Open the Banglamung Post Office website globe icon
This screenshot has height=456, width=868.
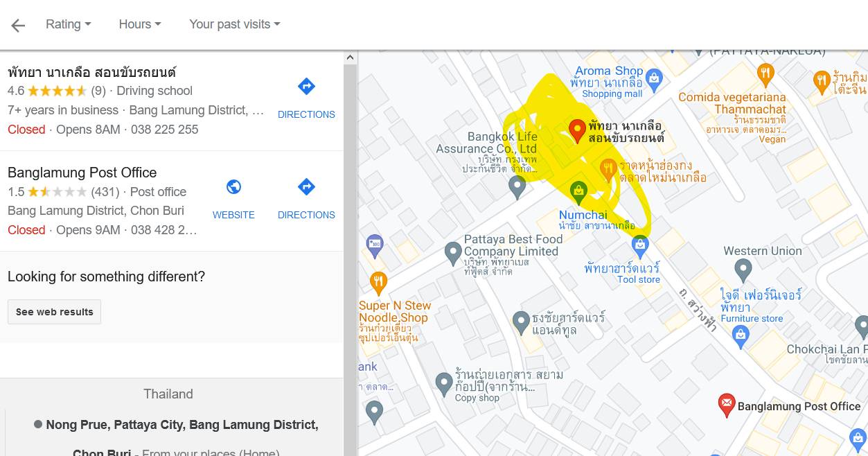(x=234, y=187)
